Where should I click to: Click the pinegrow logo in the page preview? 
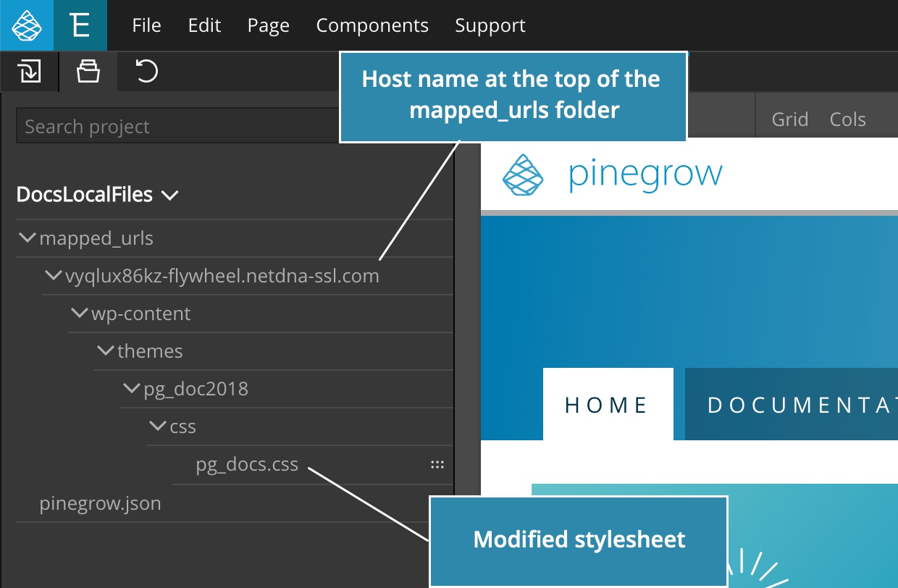(x=613, y=175)
